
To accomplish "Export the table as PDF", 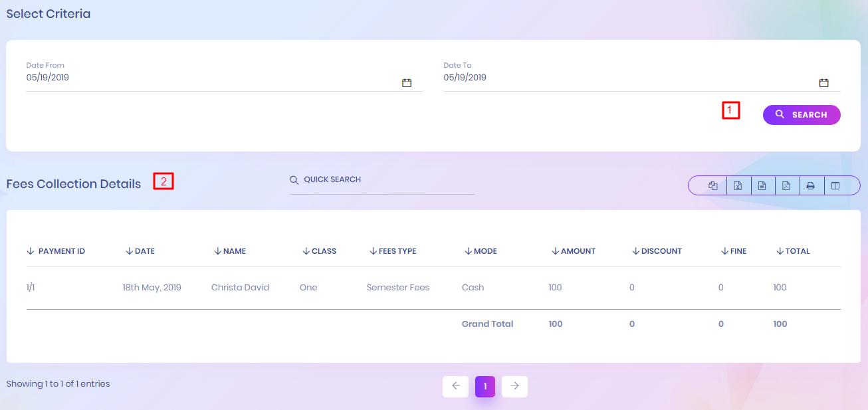I will click(x=786, y=186).
